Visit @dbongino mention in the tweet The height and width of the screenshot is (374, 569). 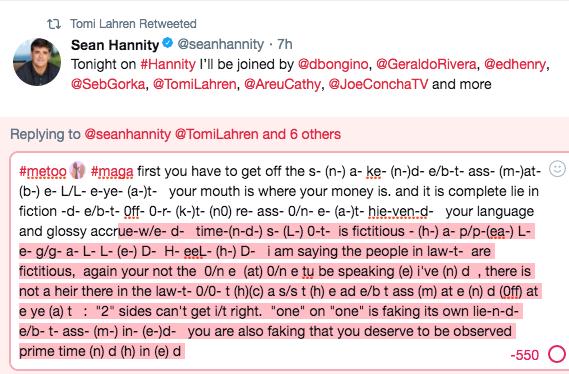click(x=333, y=65)
